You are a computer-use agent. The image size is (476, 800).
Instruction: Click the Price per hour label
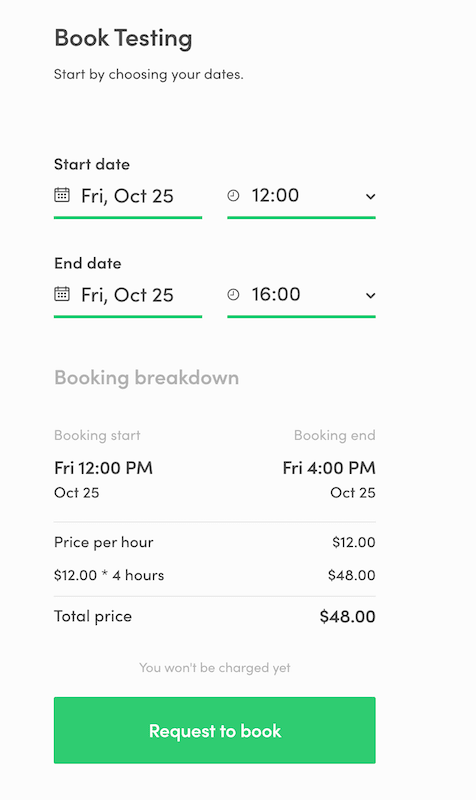tap(104, 542)
